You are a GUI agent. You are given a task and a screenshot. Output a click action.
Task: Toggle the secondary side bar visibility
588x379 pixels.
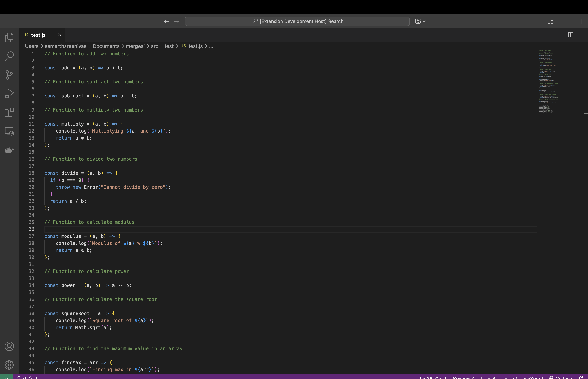click(x=580, y=21)
